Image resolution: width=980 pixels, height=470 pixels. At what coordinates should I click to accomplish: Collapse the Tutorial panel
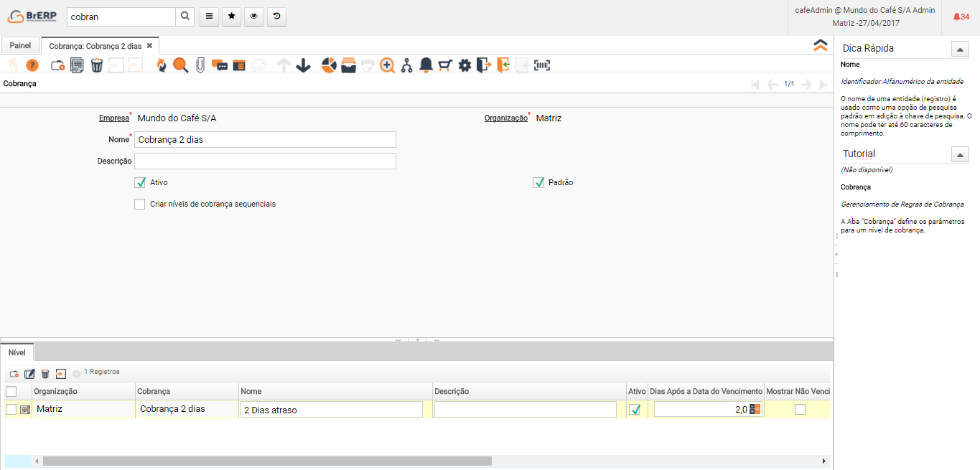[x=960, y=154]
